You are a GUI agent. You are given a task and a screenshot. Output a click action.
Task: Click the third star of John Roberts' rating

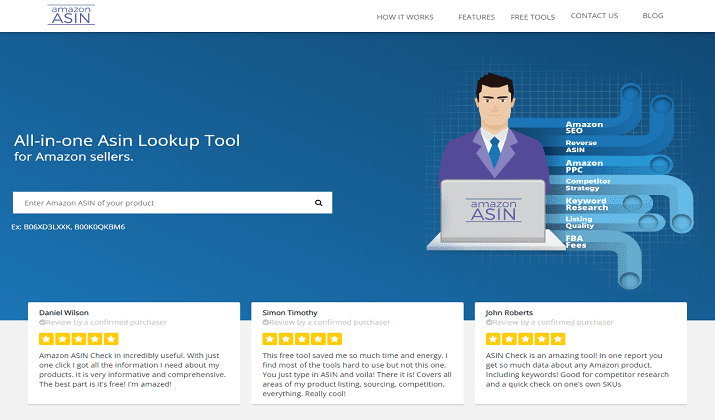pos(525,339)
